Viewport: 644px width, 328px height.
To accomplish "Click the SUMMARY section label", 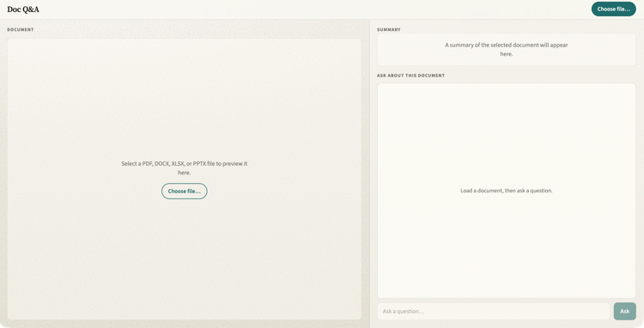I will click(x=388, y=29).
